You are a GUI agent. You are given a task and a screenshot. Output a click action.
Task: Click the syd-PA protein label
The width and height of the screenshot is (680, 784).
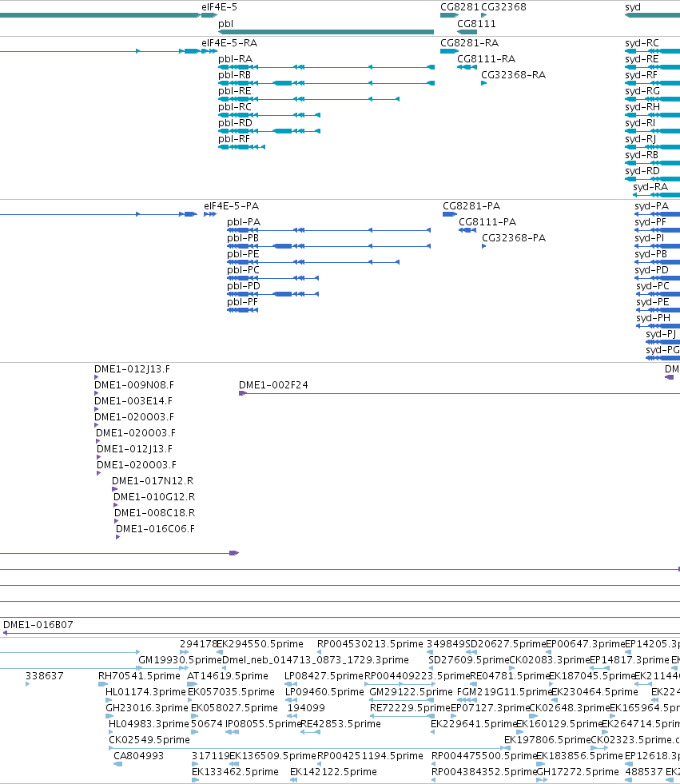651,206
